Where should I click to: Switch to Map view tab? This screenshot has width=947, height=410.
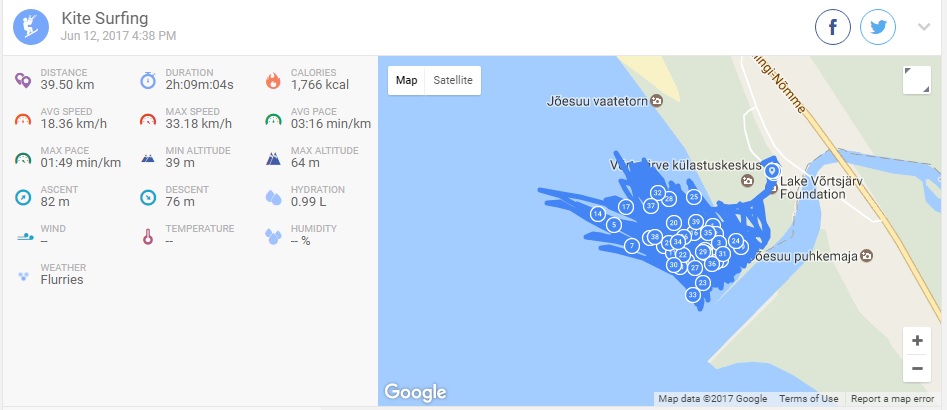pyautogui.click(x=406, y=80)
